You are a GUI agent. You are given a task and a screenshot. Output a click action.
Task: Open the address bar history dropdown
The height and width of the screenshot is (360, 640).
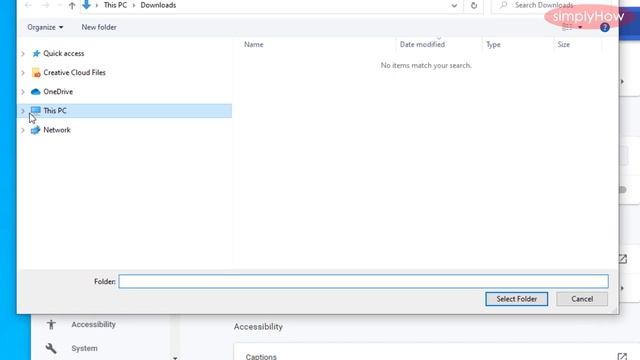pyautogui.click(x=454, y=6)
